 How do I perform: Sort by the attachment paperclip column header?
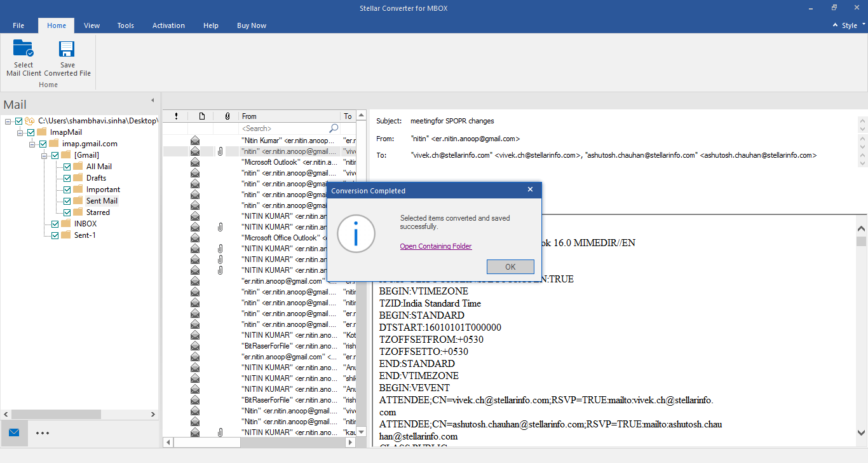click(x=227, y=116)
